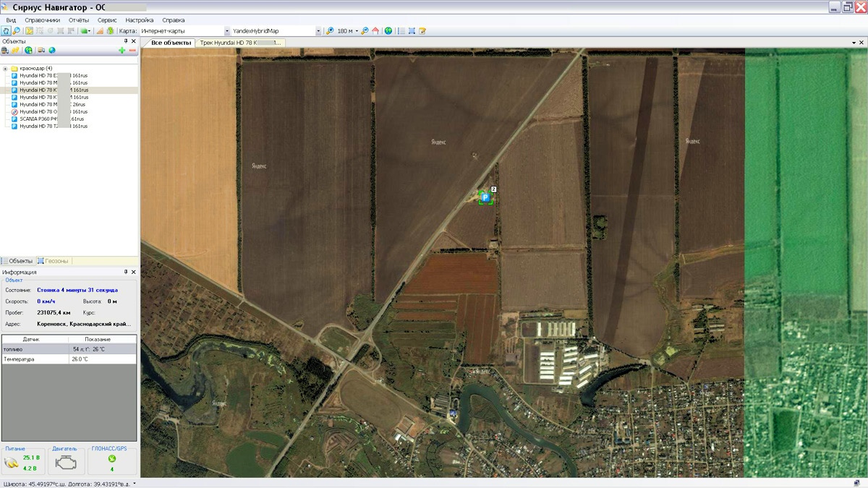Click the green plus add object icon
Image resolution: width=868 pixels, height=488 pixels.
click(122, 51)
